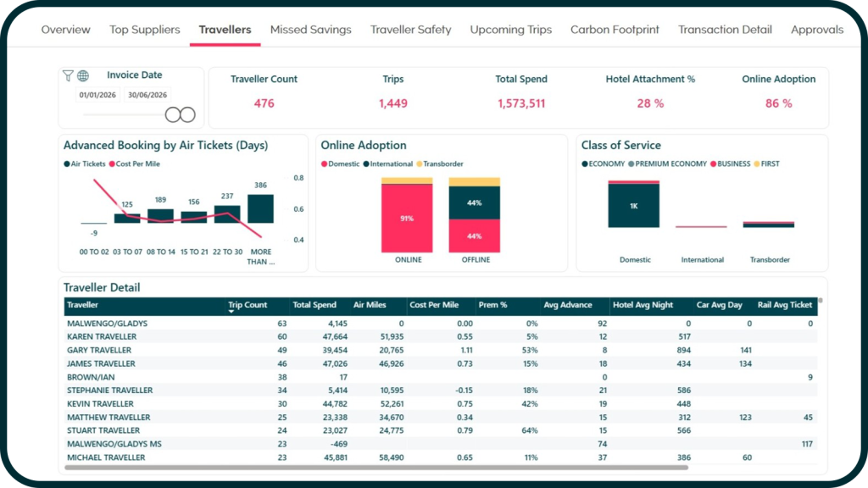Viewport: 868px width, 488px height.
Task: Click the 386 bar for more than 30 days
Action: pos(261,208)
